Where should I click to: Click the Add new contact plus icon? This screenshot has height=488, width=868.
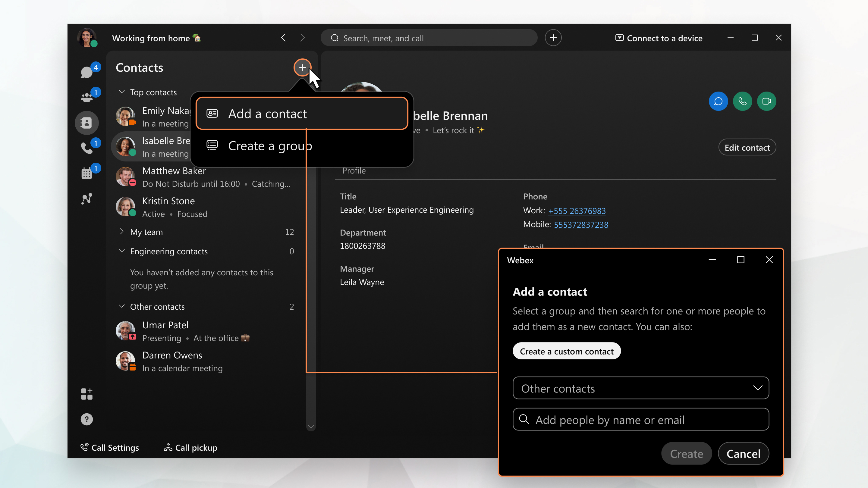pos(302,67)
